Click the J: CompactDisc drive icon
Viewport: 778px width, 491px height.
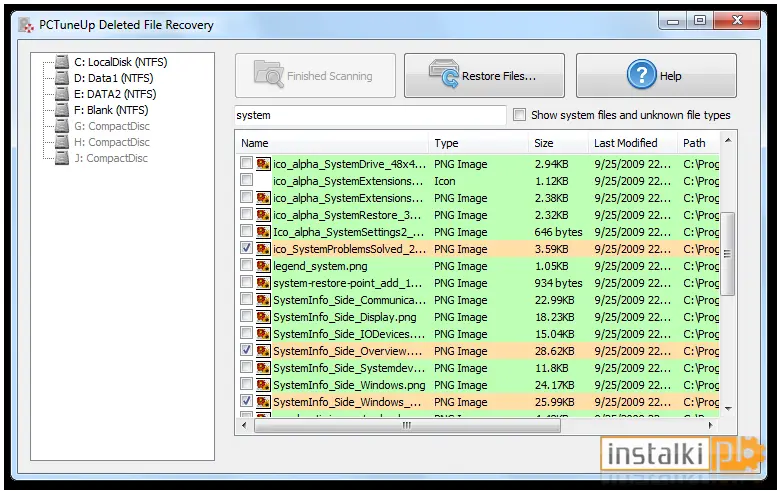62,158
